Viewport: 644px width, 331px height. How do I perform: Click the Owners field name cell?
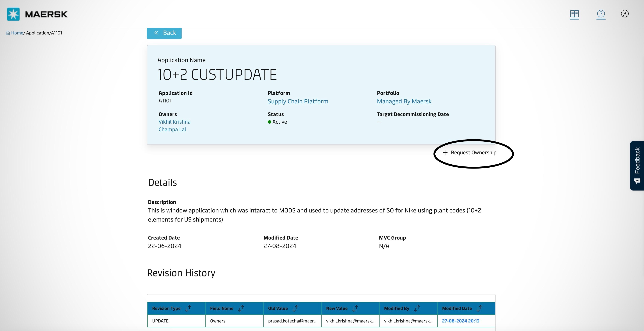(234, 321)
